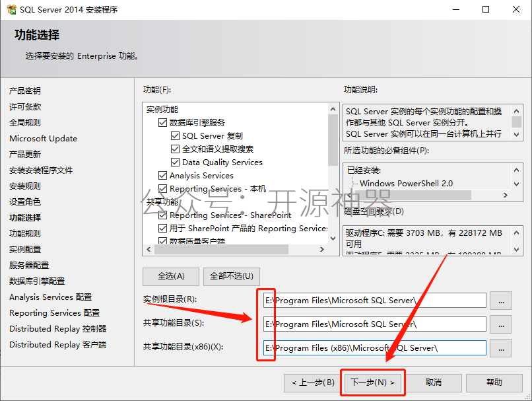
Task: Toggle the 全文和语义提取搜索 checkbox
Action: pos(175,149)
